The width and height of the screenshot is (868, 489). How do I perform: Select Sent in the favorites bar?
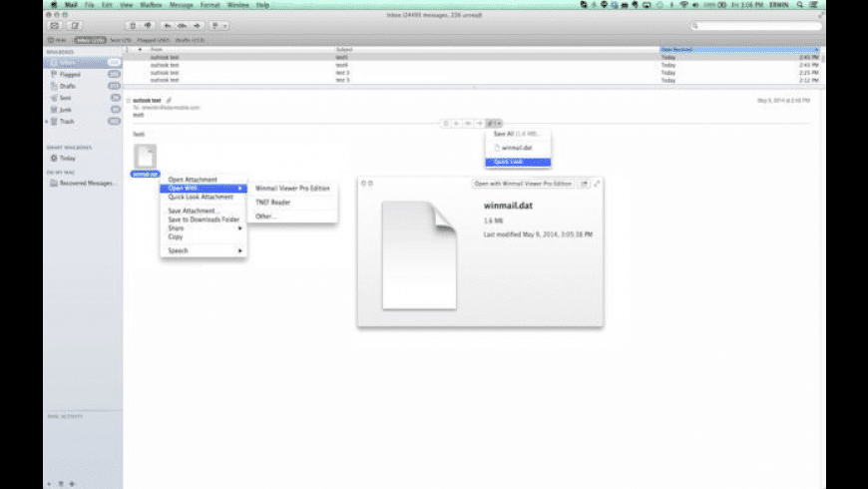tap(120, 41)
